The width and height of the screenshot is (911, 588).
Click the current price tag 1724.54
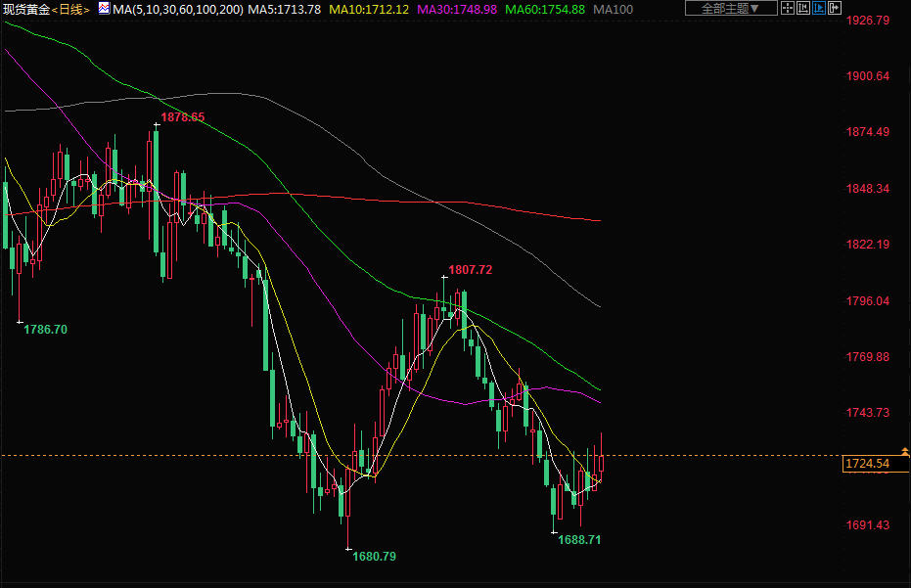tap(867, 464)
